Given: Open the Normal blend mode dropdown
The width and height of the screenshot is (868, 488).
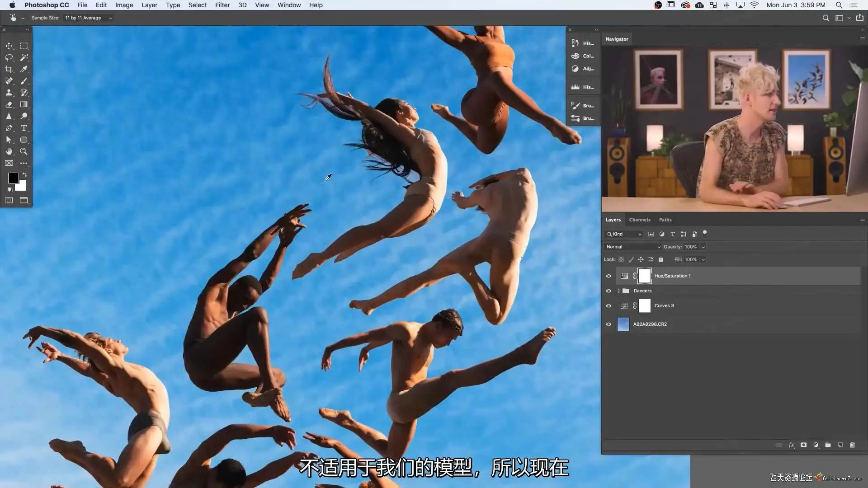Looking at the screenshot, I should 632,247.
